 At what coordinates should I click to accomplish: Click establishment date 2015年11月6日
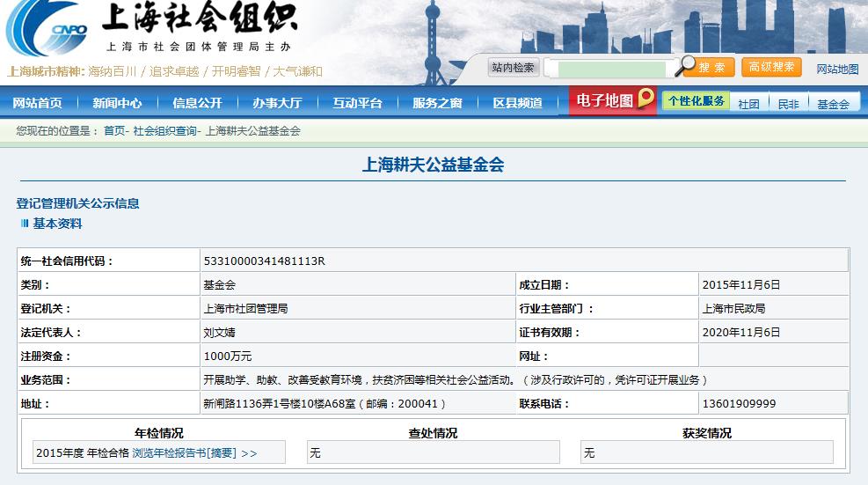tap(741, 285)
